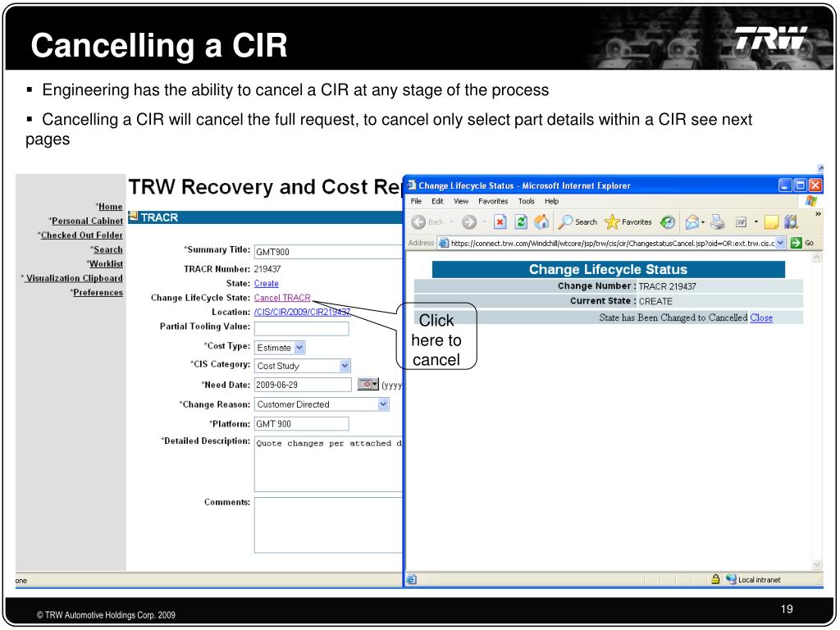The image size is (840, 630).
Task: Click the Cancel TRACR link
Action: [x=282, y=298]
